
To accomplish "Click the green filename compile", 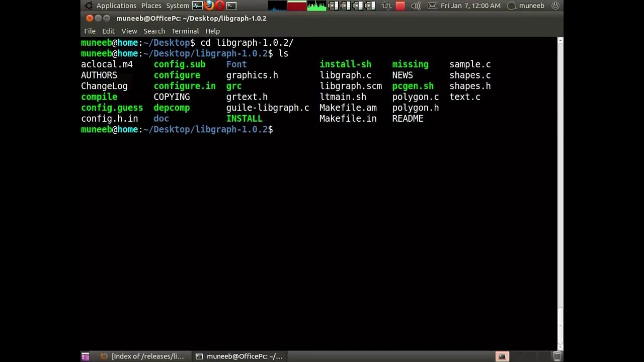I will point(99,97).
